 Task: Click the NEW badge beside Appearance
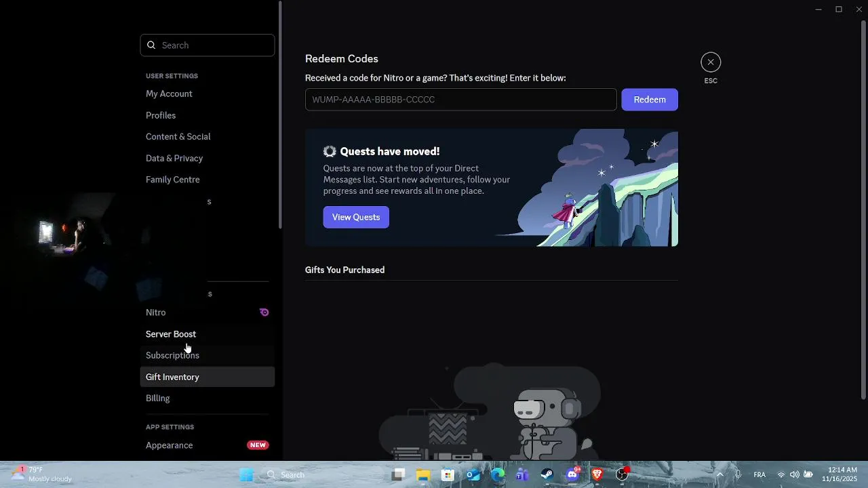(x=258, y=445)
